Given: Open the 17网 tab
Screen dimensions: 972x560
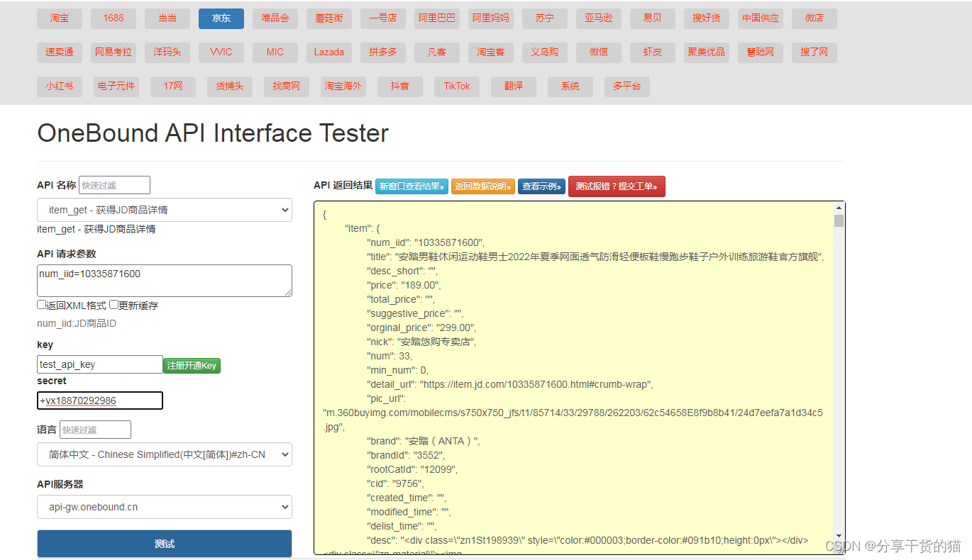Looking at the screenshot, I should (x=173, y=86).
